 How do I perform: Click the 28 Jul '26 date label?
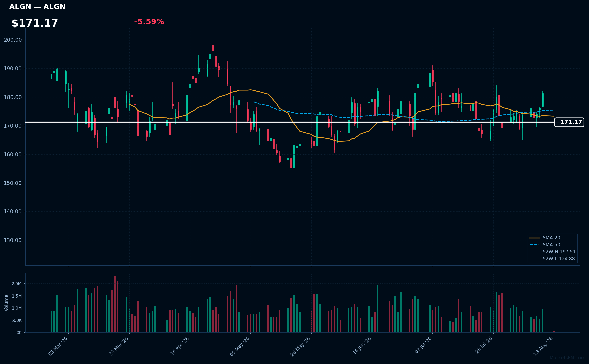[484, 345]
